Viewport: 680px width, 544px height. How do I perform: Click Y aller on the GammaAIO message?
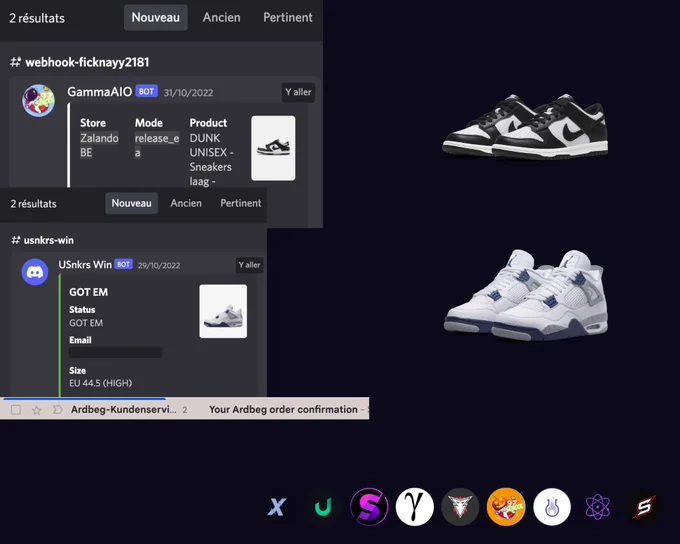click(x=298, y=92)
